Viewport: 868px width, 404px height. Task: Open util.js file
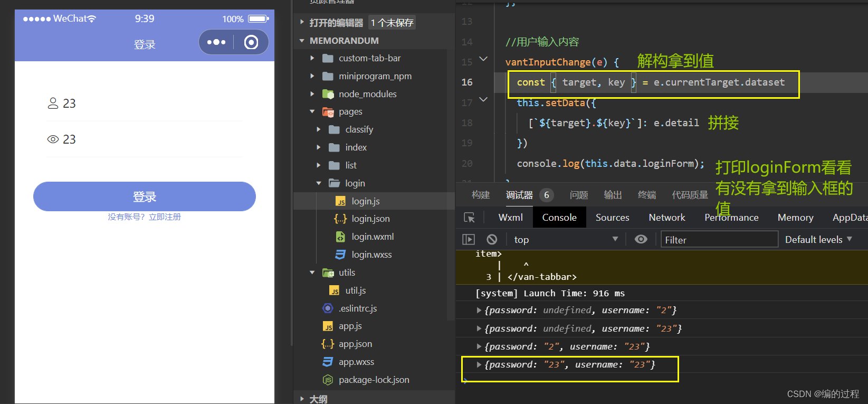[x=356, y=290]
